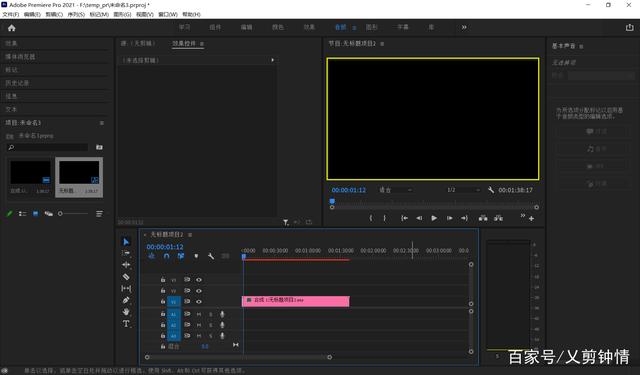This screenshot has width=640, height=375.
Task: Open timeline wrench display settings
Action: click(x=211, y=256)
